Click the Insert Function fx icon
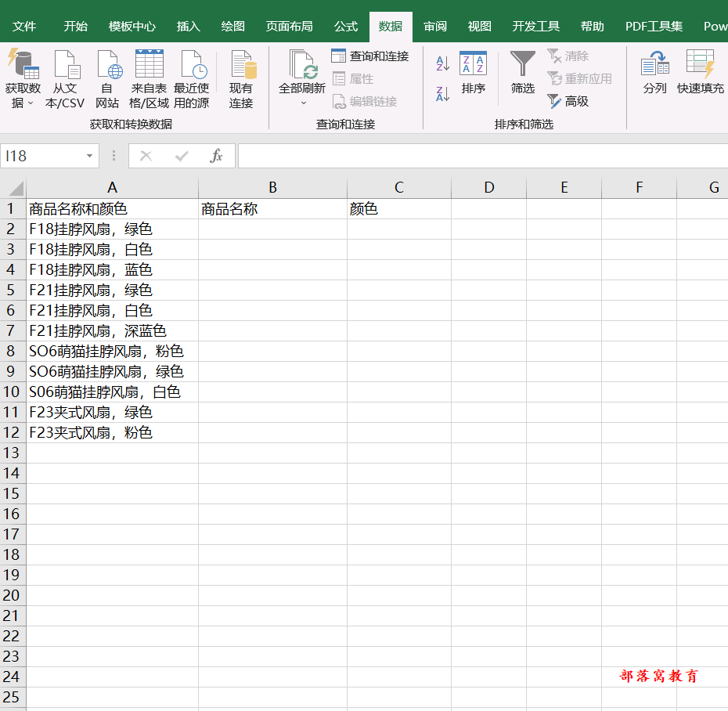The image size is (728, 711). click(x=216, y=156)
